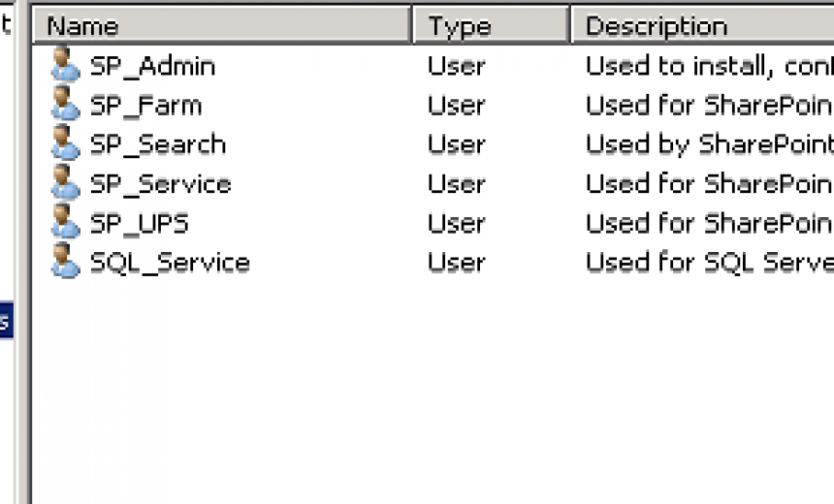Image resolution: width=834 pixels, height=504 pixels.
Task: Sort by Description column header
Action: 703,25
